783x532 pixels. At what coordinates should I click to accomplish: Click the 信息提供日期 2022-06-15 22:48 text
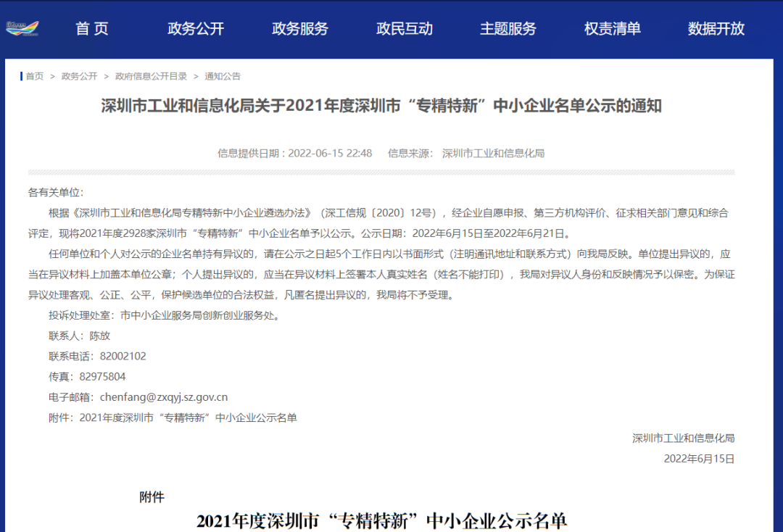pyautogui.click(x=294, y=153)
